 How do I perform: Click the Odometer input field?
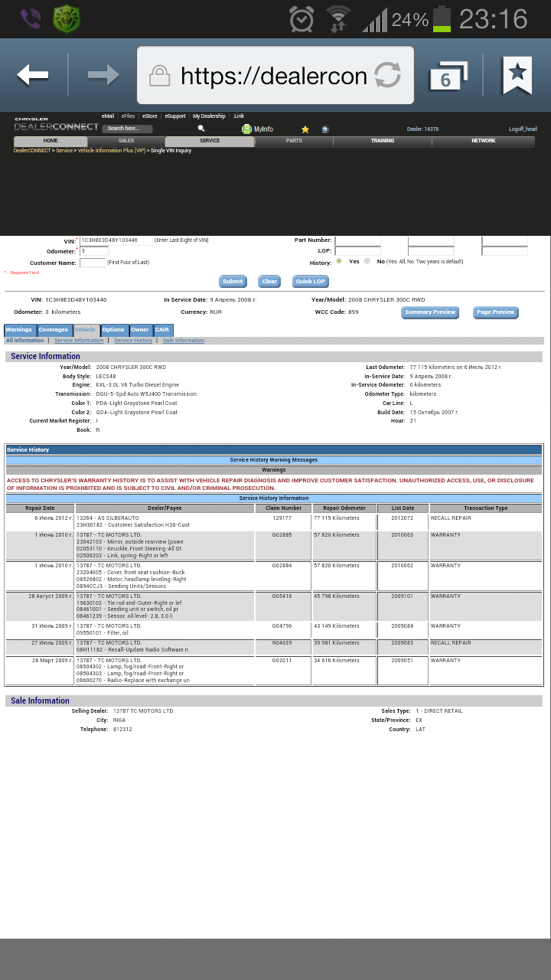point(94,251)
